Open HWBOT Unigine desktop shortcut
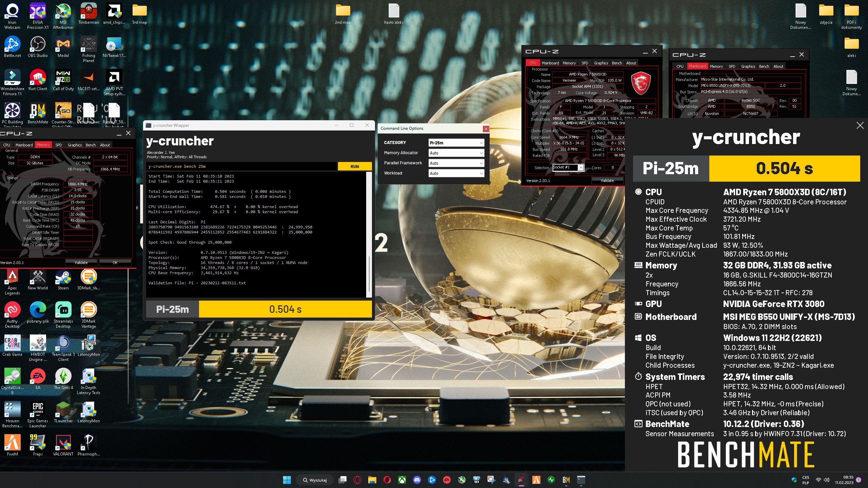868x488 pixels. [38, 348]
